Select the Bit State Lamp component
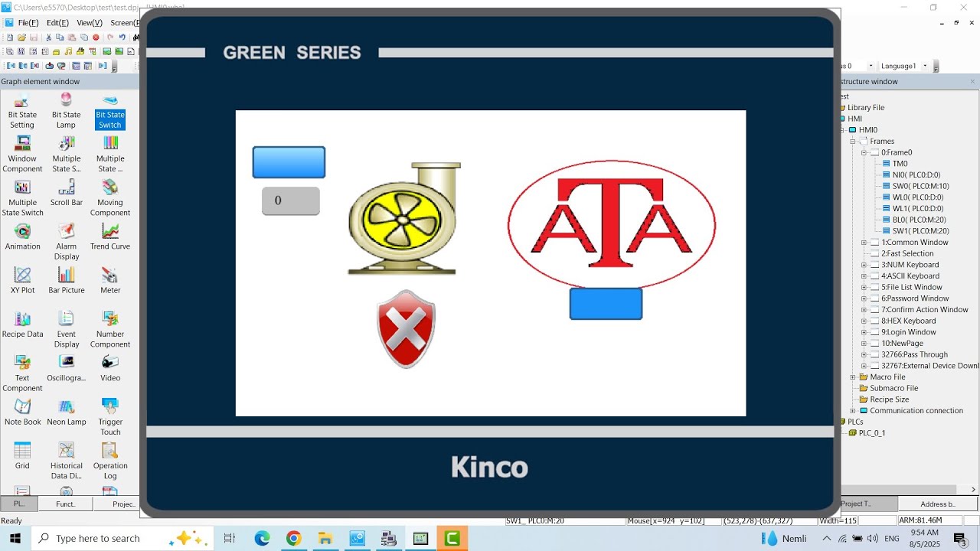The width and height of the screenshot is (980, 551). [66, 111]
